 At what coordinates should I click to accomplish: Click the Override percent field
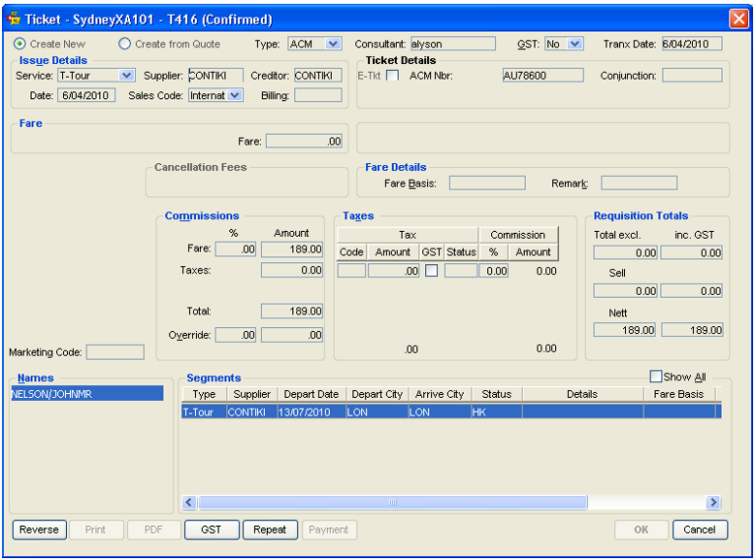[x=236, y=335]
